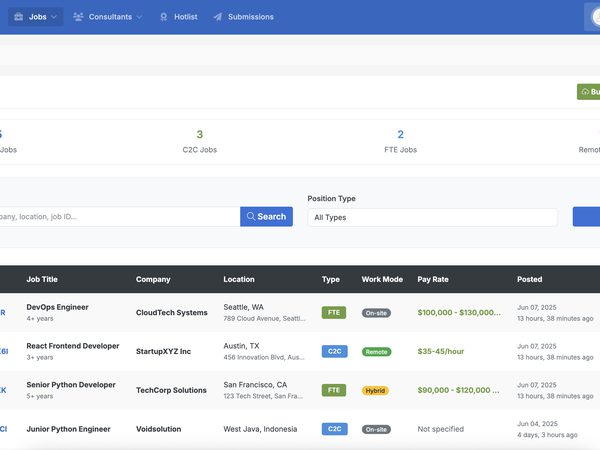Click Voidsolution company cell
This screenshot has height=450, width=600.
pos(158,429)
